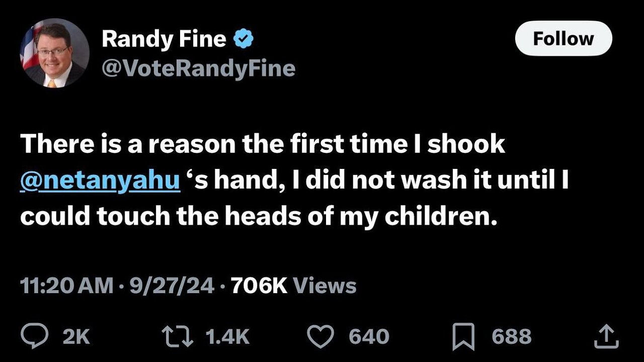Click the 688 bookmarks count
This screenshot has width=644, height=362.
click(510, 336)
